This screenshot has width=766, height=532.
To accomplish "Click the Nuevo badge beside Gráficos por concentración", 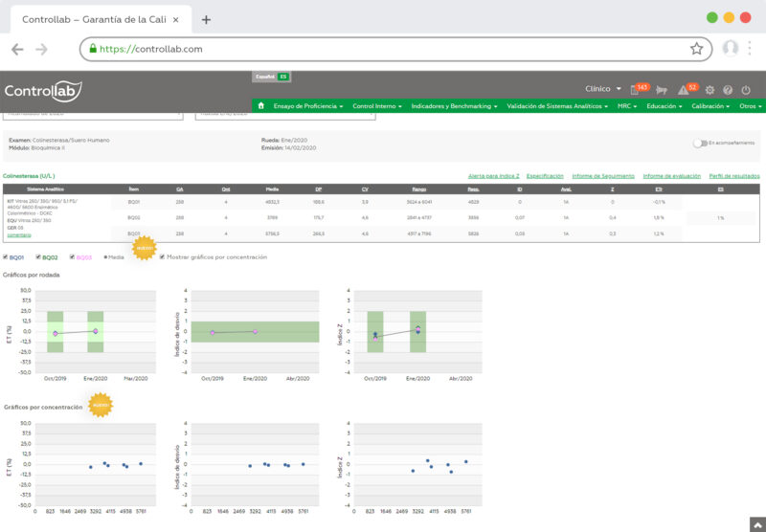I will [101, 405].
